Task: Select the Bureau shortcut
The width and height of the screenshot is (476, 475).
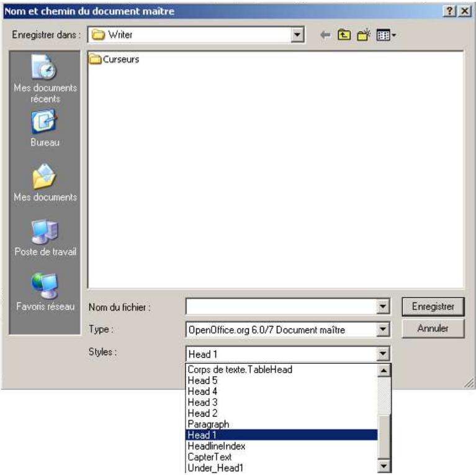Action: pyautogui.click(x=45, y=129)
